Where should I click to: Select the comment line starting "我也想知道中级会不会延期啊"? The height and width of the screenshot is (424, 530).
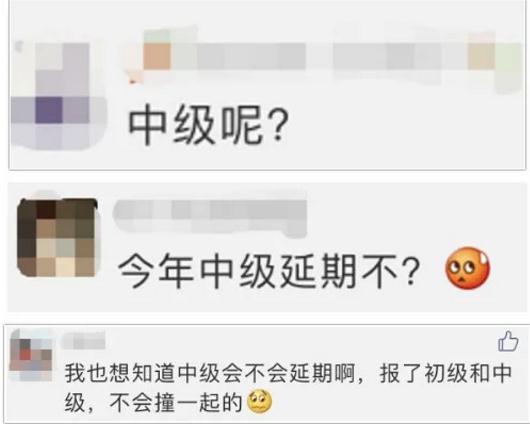click(288, 374)
